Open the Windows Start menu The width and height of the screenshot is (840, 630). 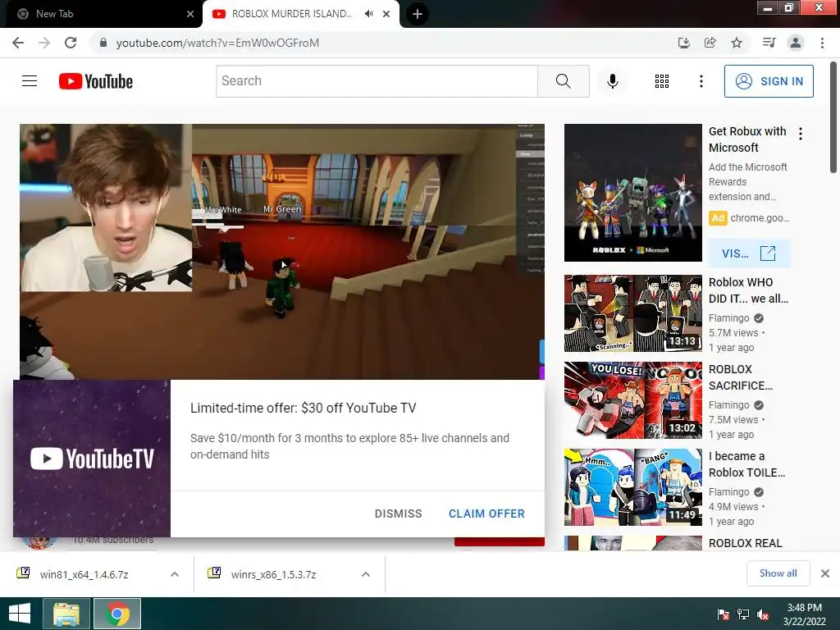[20, 614]
